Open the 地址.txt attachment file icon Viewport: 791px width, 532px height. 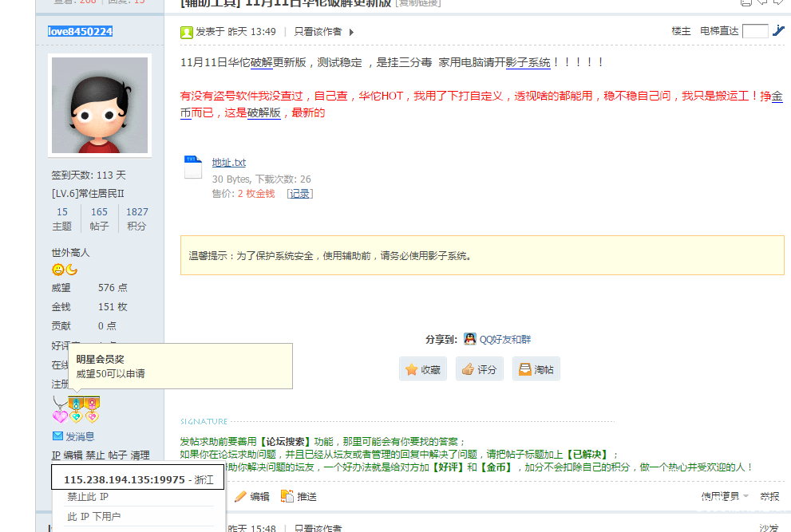(193, 164)
